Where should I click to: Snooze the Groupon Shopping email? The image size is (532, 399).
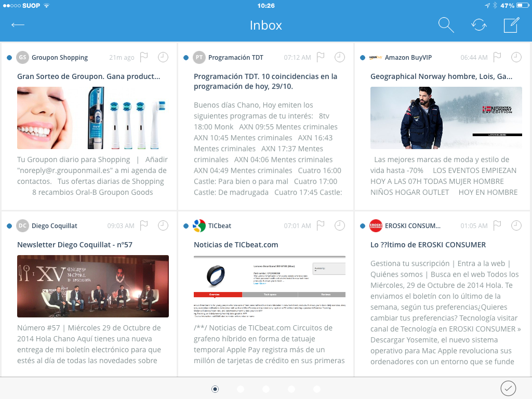163,57
